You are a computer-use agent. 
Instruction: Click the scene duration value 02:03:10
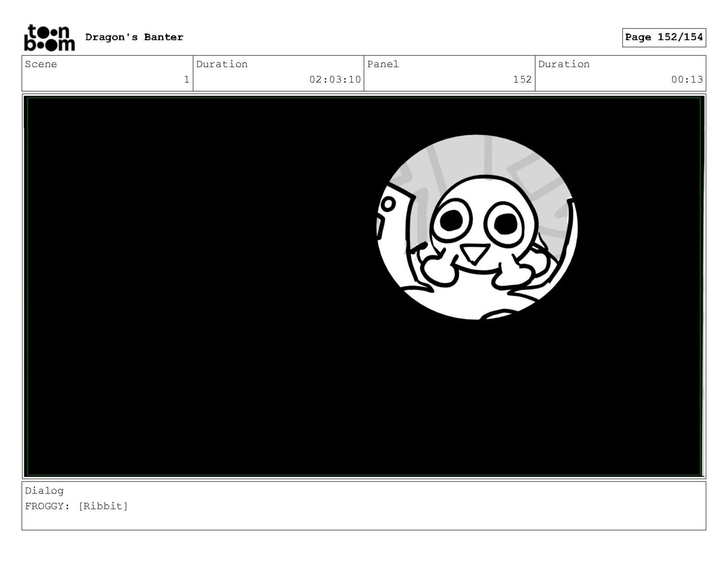coord(335,79)
